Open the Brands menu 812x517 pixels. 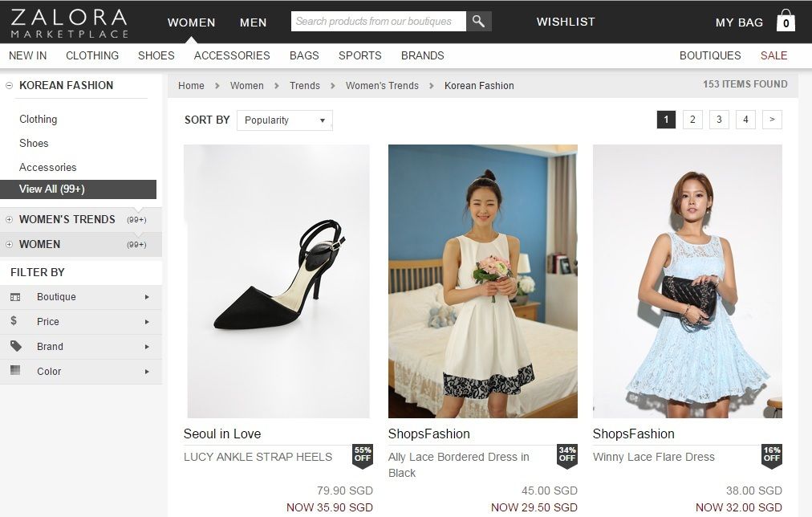(423, 55)
